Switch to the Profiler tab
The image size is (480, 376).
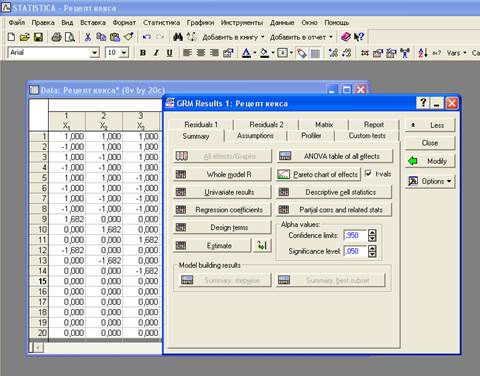pos(311,136)
